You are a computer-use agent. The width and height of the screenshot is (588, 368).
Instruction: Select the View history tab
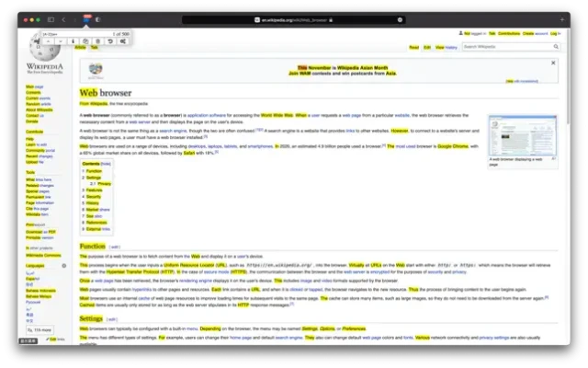447,47
